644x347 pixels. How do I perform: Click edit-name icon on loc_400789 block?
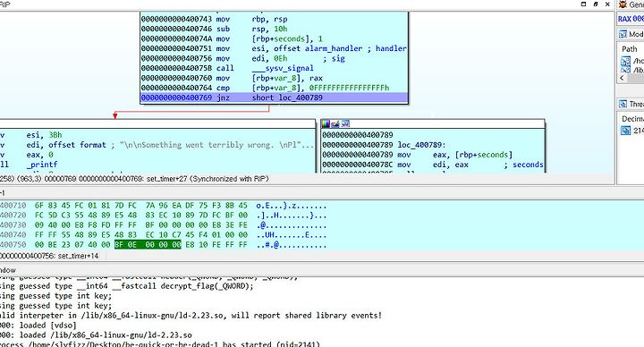tap(335, 123)
